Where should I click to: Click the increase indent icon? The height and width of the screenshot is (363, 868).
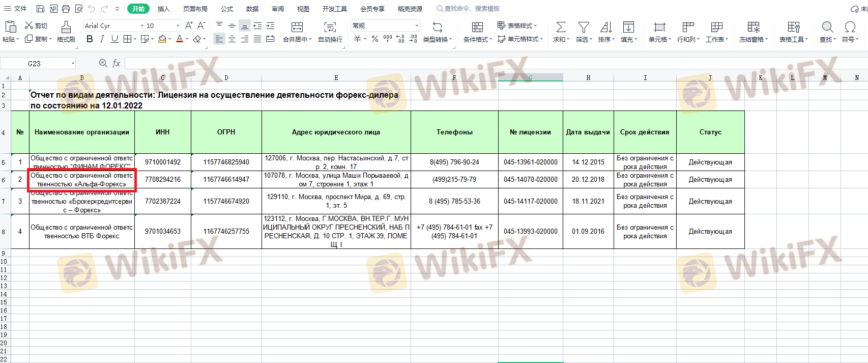tap(270, 25)
